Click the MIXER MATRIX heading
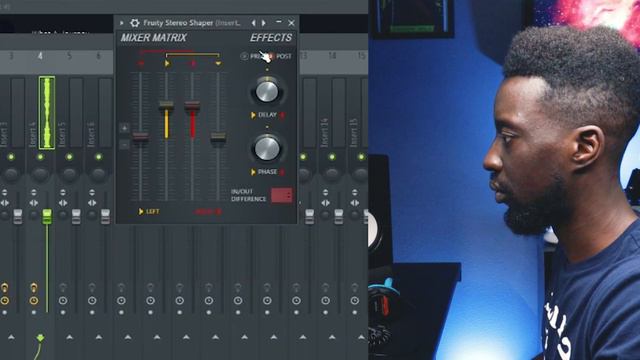Viewport: 640px width, 360px height. (x=153, y=38)
